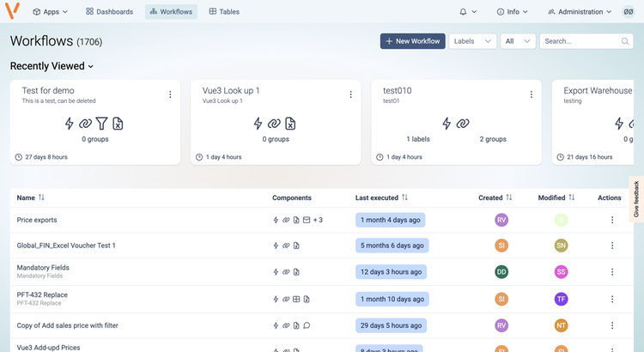
Task: Open the Info dropdown
Action: click(x=512, y=12)
